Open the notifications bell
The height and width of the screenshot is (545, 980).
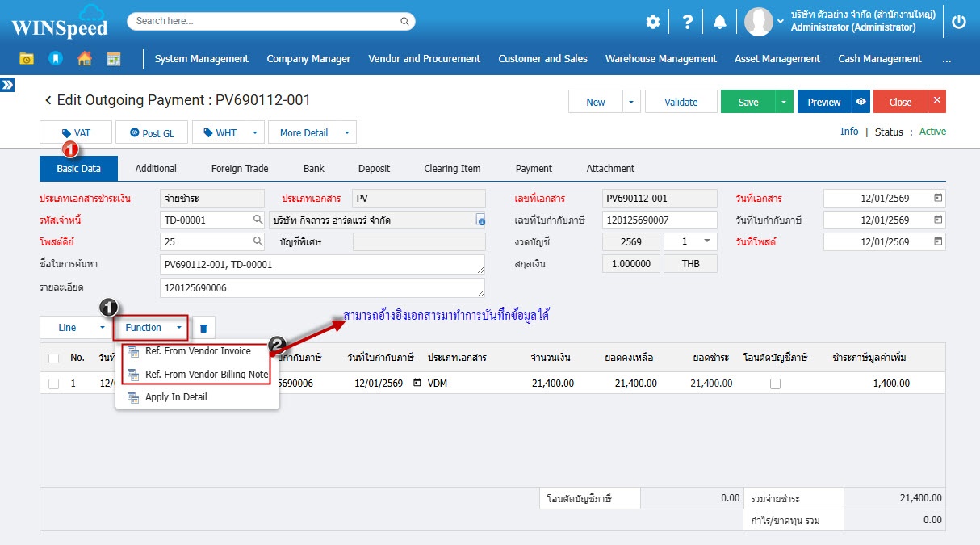(x=719, y=22)
